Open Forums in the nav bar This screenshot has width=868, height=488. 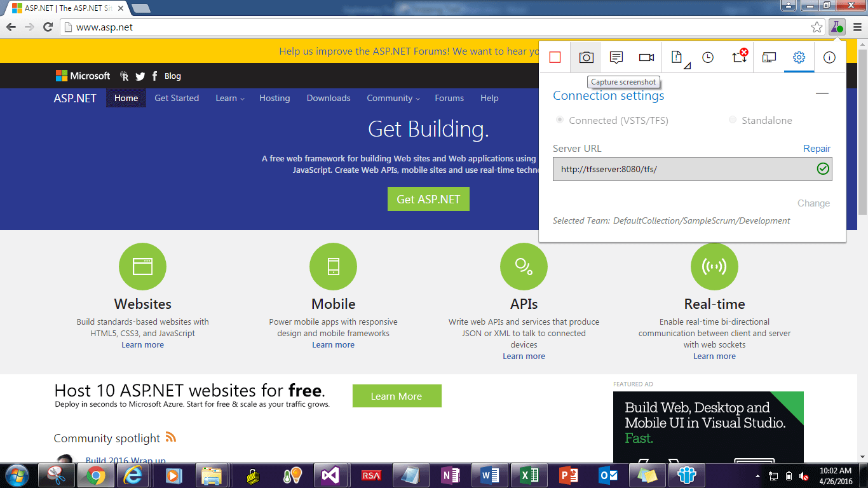coord(449,98)
